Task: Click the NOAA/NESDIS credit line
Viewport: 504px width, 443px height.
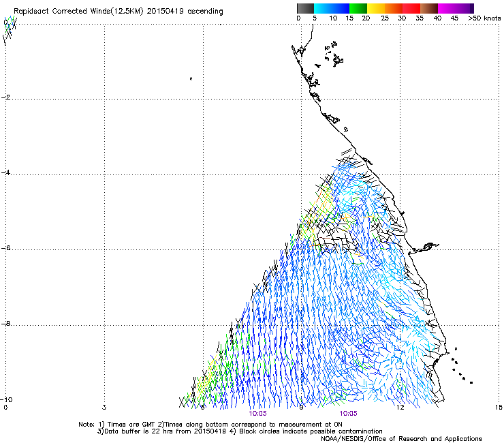Action: pyautogui.click(x=401, y=438)
